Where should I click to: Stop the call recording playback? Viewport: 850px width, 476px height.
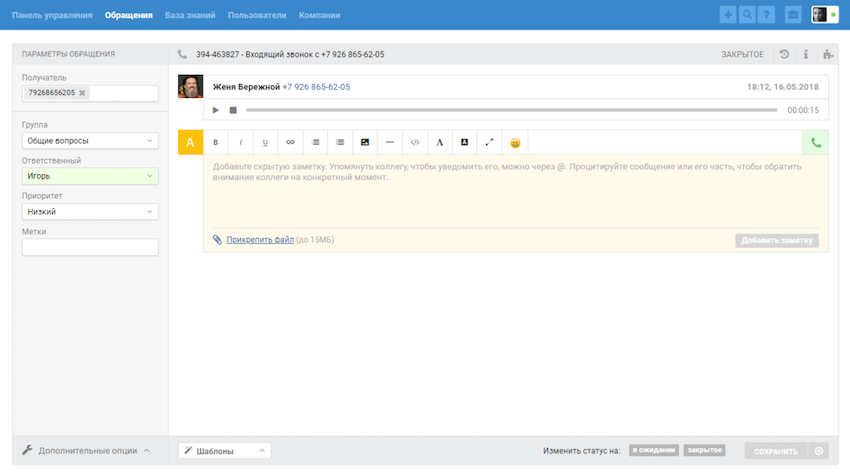coord(233,110)
